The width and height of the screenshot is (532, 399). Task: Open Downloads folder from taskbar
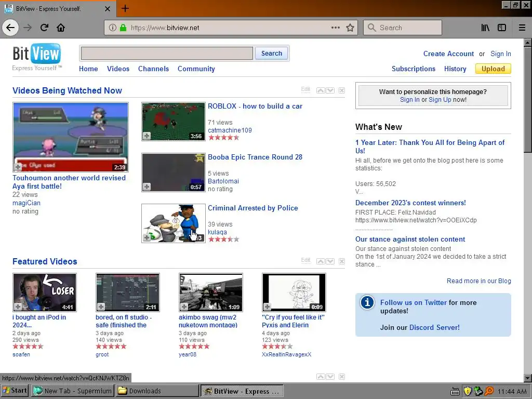click(x=157, y=391)
